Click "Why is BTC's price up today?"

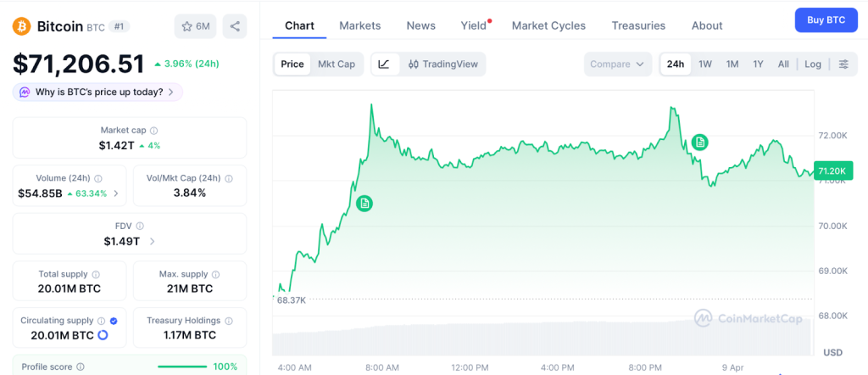tap(97, 92)
